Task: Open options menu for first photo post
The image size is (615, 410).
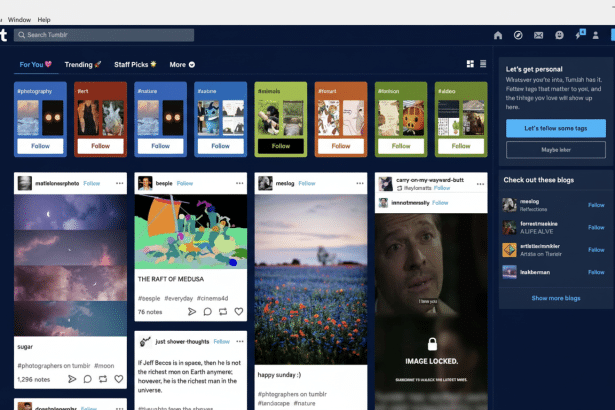Action: [119, 183]
